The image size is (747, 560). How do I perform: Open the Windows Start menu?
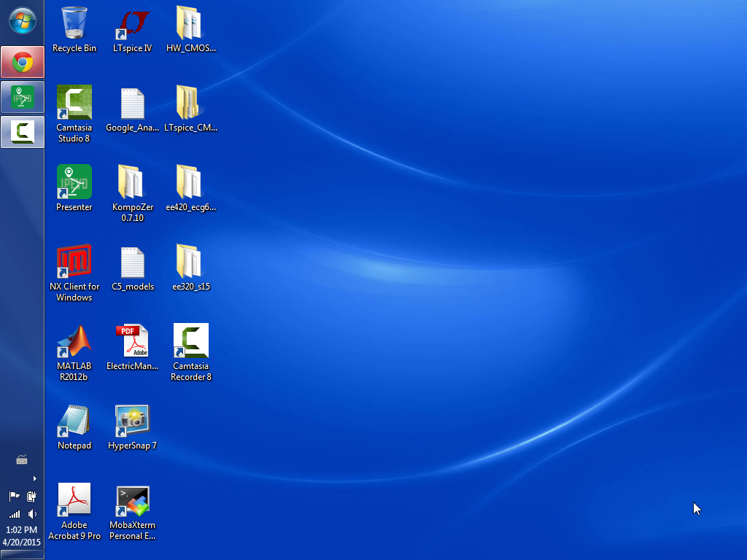(22, 21)
